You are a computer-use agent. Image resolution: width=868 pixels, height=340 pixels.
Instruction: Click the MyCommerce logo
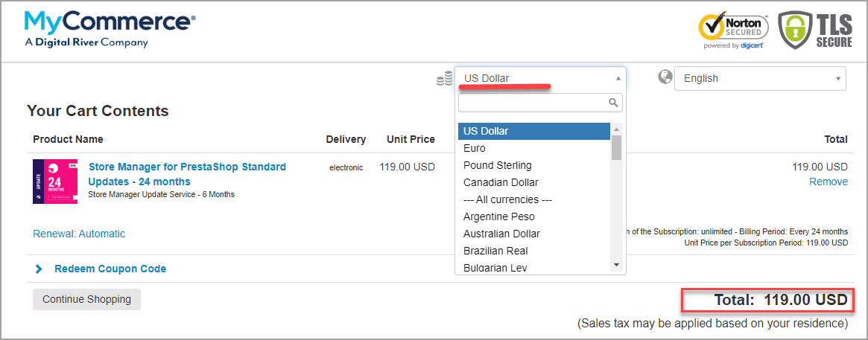[x=110, y=29]
